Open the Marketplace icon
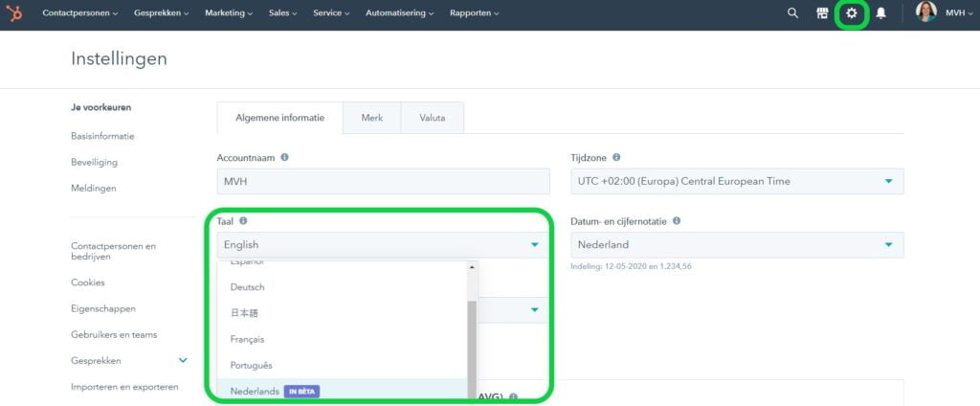The height and width of the screenshot is (406, 980). (821, 13)
